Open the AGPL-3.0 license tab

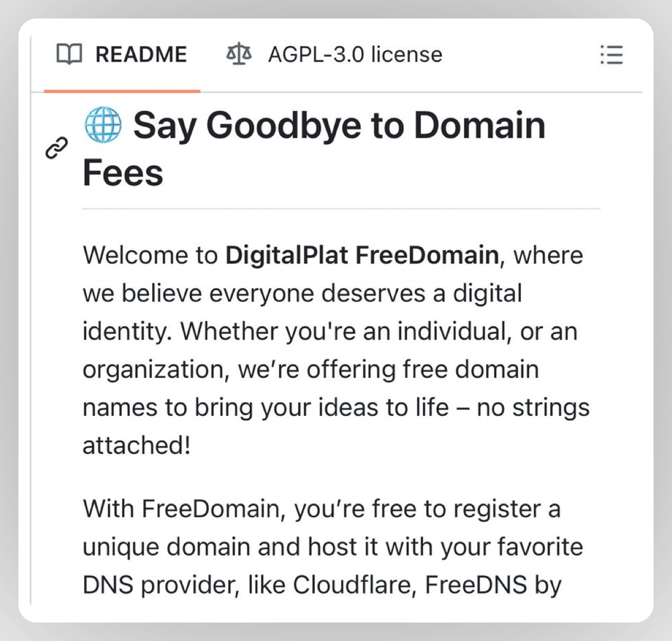point(354,55)
